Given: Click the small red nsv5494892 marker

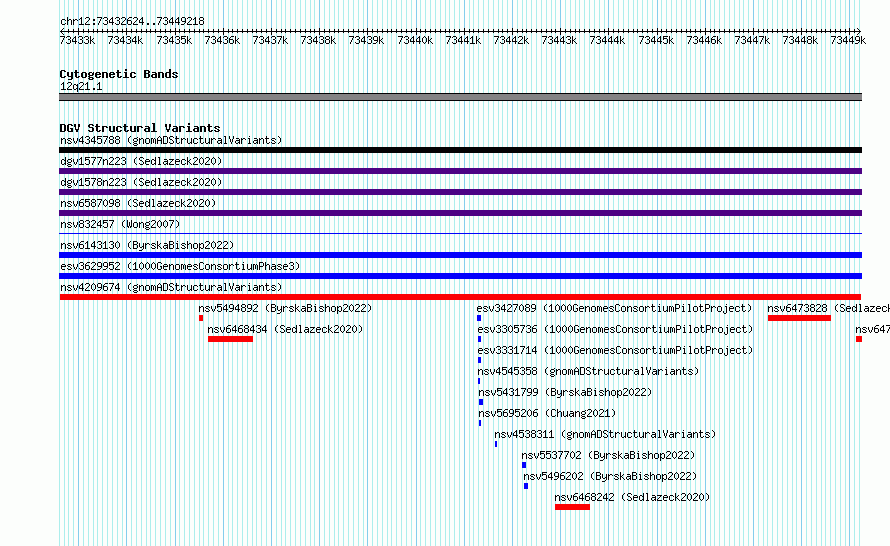Looking at the screenshot, I should 201,318.
